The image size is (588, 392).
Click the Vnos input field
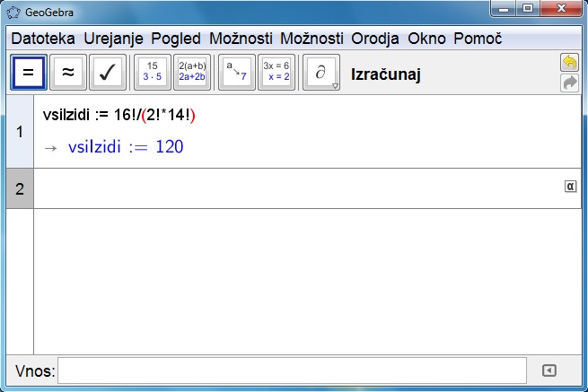click(x=292, y=370)
